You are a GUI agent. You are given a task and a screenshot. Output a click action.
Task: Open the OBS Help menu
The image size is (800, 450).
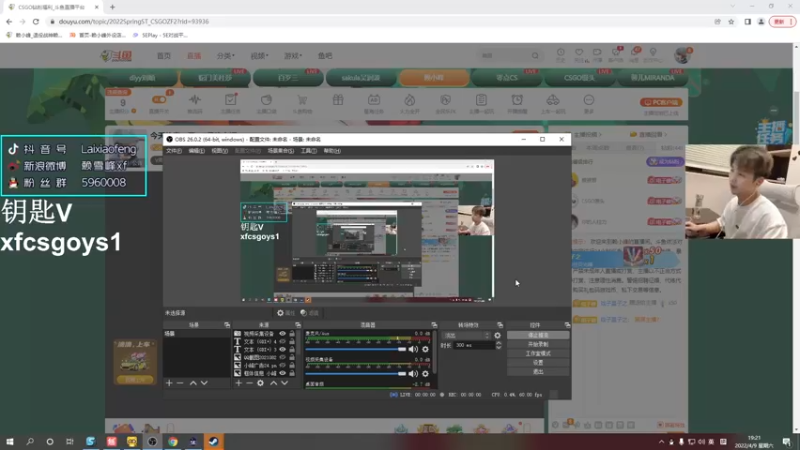pyautogui.click(x=332, y=151)
